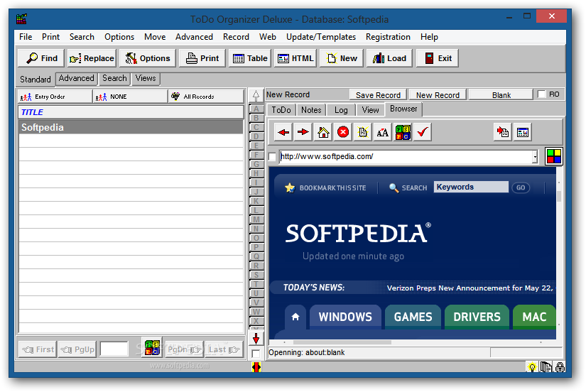Screen dimensions: 586x392
Task: Open the File menu
Action: click(x=26, y=37)
